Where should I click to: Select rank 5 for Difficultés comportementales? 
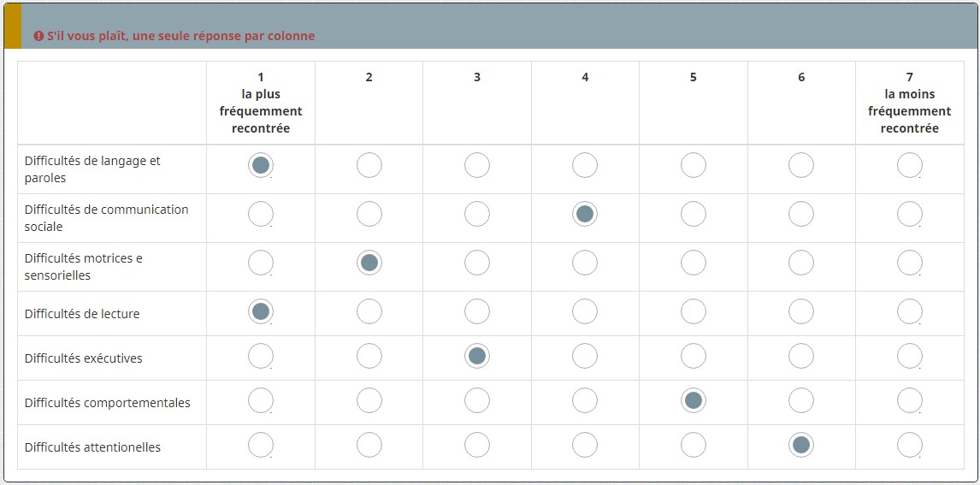click(694, 400)
